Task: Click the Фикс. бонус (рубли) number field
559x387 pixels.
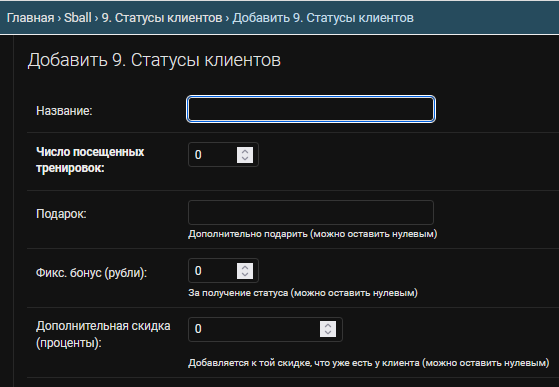Action: point(223,270)
